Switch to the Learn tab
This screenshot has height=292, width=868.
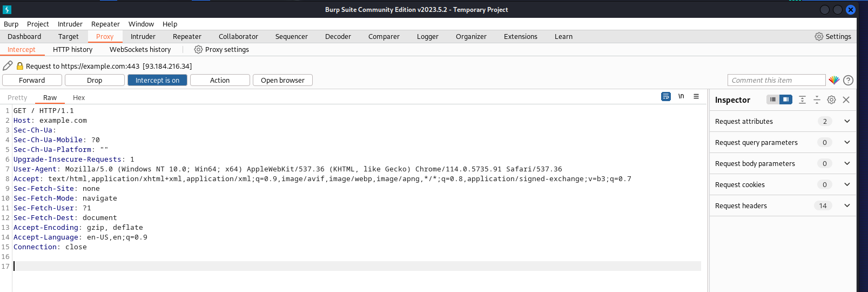tap(563, 36)
